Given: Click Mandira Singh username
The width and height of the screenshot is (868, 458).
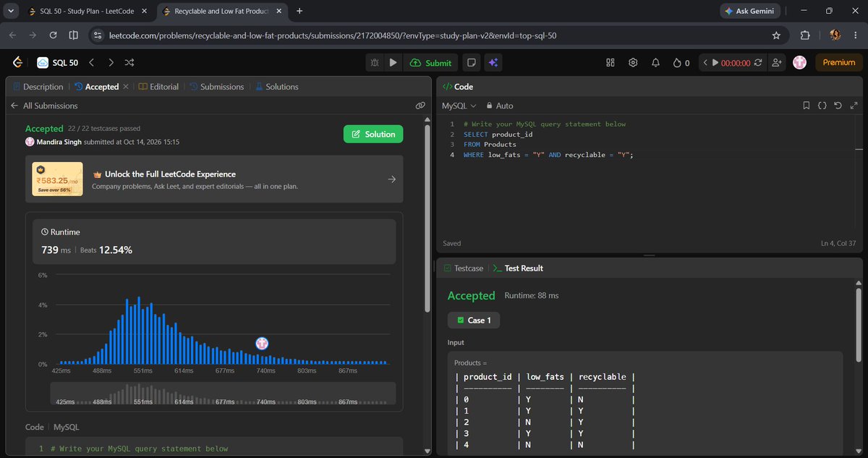Looking at the screenshot, I should point(59,142).
